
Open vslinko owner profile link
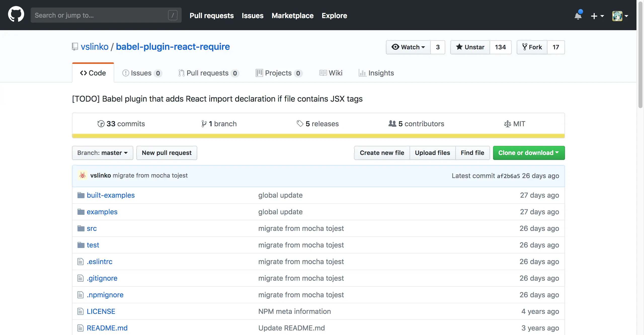[x=95, y=47]
